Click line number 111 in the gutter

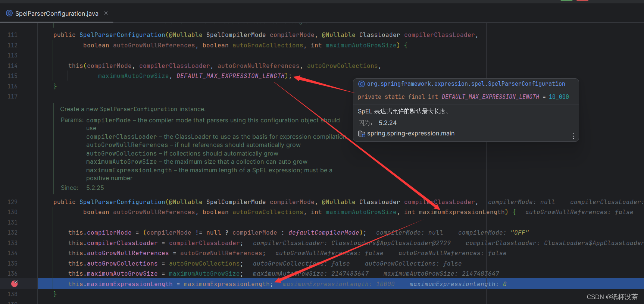(12, 35)
